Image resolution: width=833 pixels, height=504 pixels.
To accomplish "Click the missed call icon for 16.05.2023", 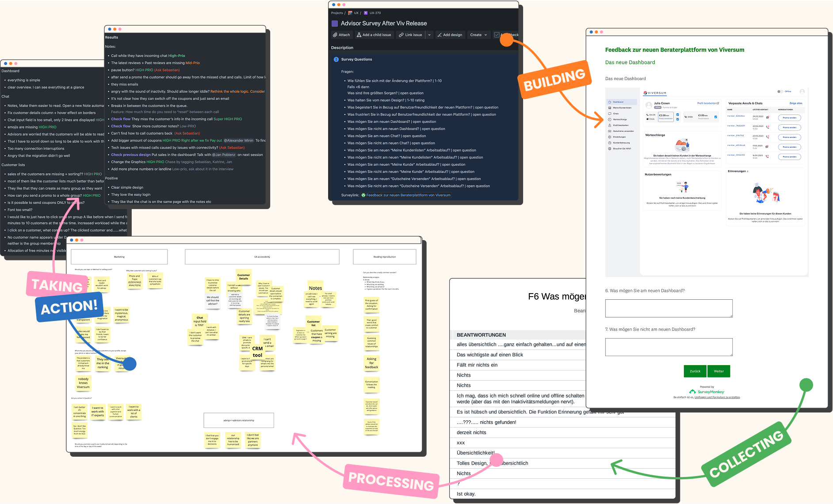I will pos(767,156).
